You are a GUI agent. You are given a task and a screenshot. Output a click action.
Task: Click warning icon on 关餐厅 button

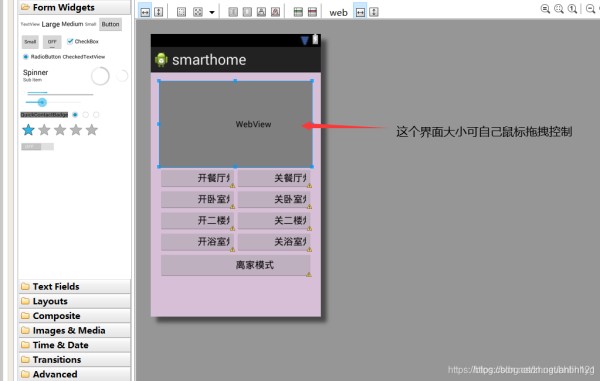[309, 186]
